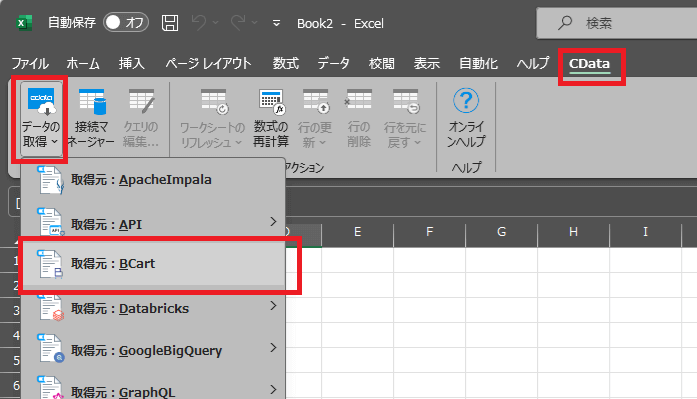
Task: Click the 数式の再計算 recalculate icon
Action: pyautogui.click(x=271, y=118)
